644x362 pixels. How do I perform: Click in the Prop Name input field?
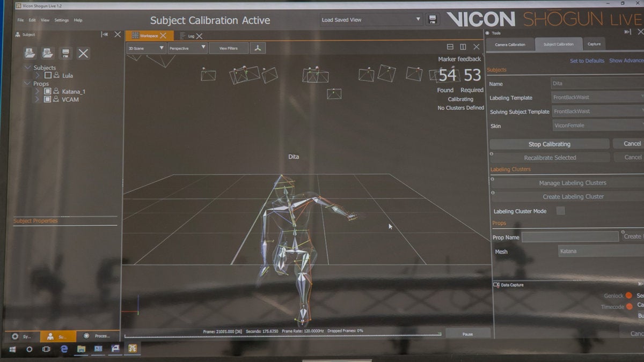coord(570,237)
